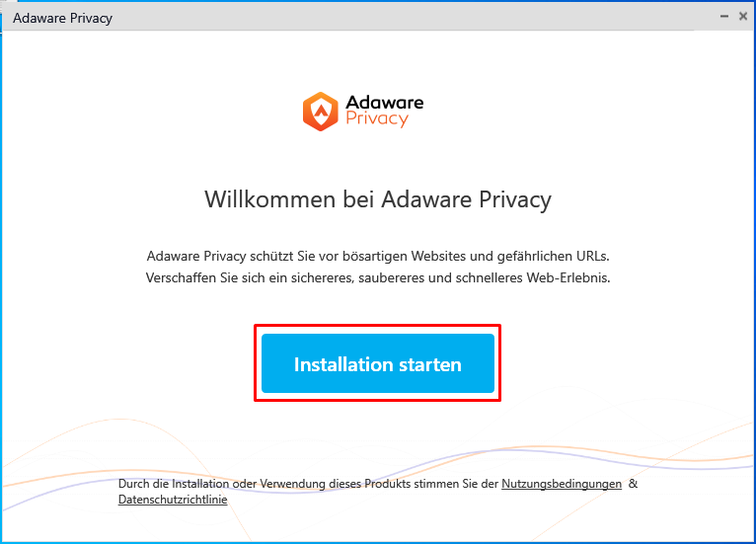Click the black Adaware wordmark in logo
Image resolution: width=756 pixels, height=544 pixels.
coord(384,103)
